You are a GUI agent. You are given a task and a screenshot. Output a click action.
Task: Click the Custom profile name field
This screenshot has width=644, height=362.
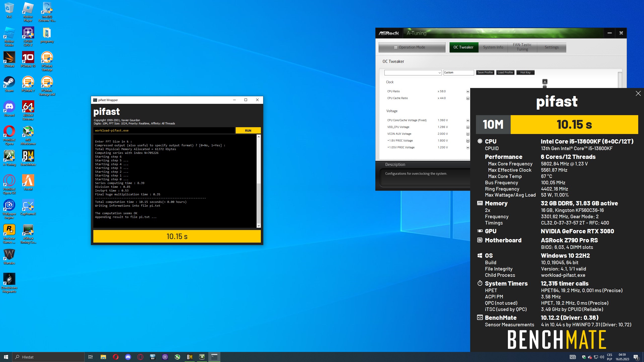coord(459,73)
